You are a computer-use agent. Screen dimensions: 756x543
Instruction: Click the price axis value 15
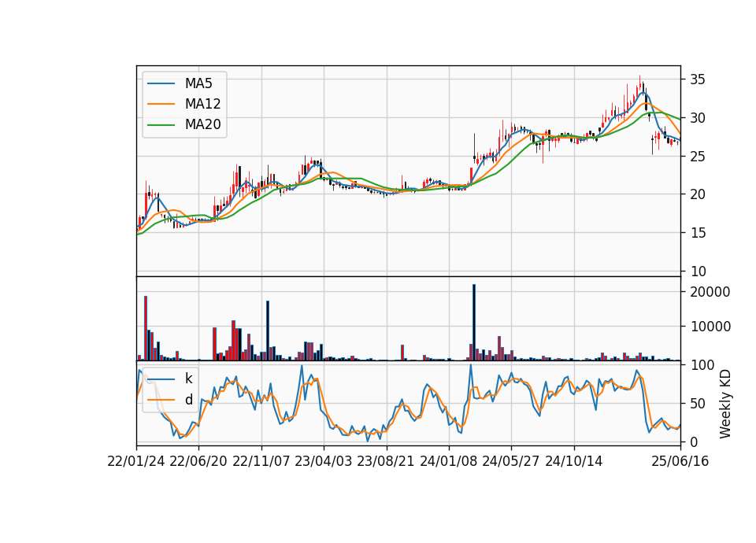pyautogui.click(x=698, y=233)
